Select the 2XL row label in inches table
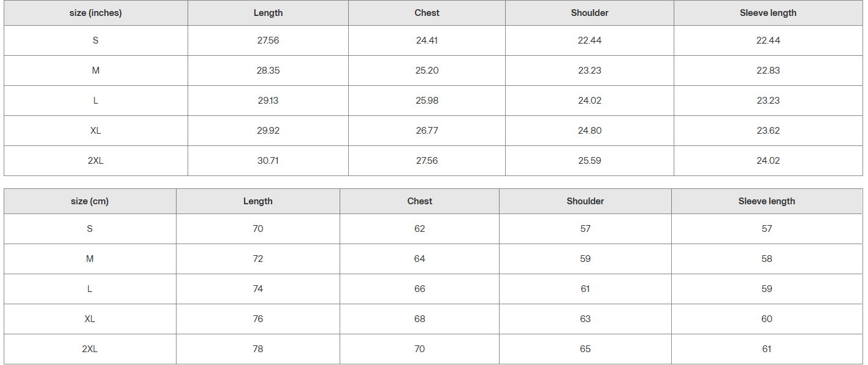 [96, 161]
